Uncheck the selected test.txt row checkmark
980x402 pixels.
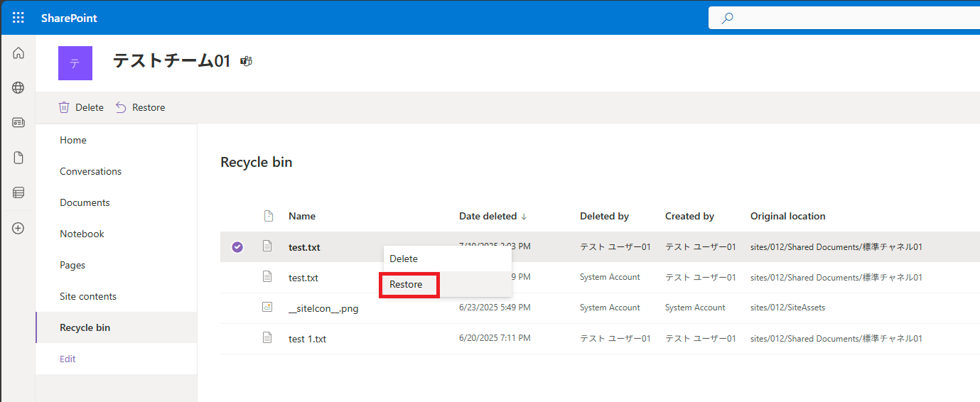(237, 247)
